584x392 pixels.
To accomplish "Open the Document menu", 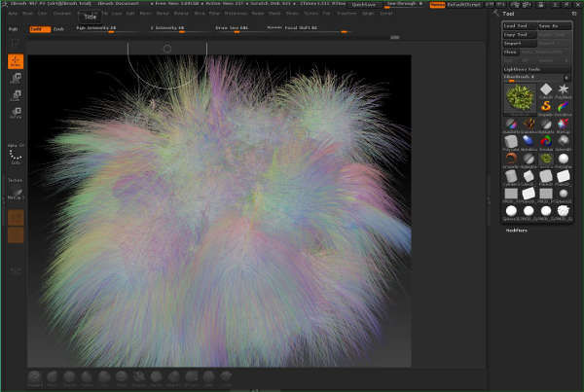I will (62, 13).
